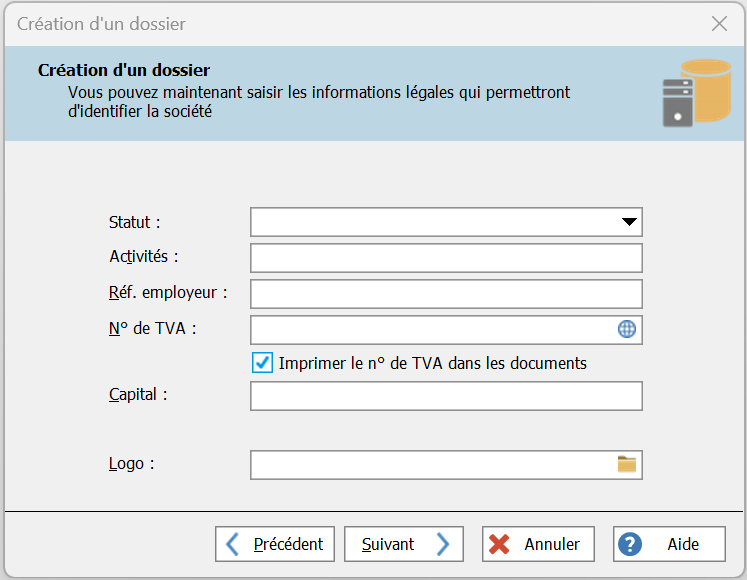Open the folder browse icon for Logo
The image size is (747, 580).
click(627, 464)
